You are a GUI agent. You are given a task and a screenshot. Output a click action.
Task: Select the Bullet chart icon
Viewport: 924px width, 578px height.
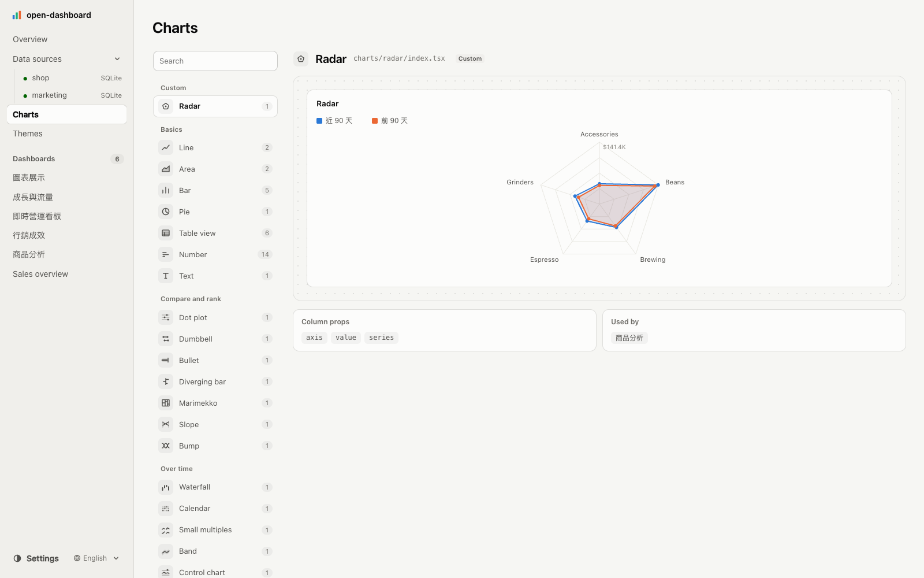[x=166, y=360]
